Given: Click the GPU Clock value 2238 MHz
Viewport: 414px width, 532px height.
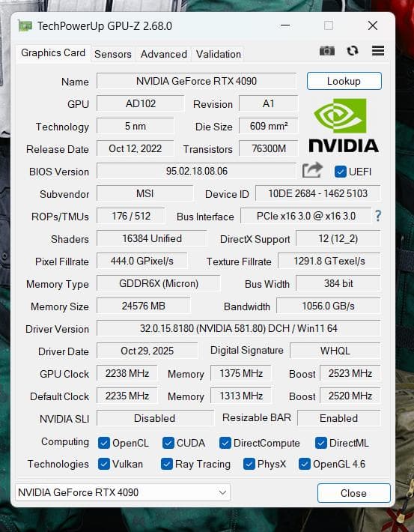Looking at the screenshot, I should click(x=127, y=373).
